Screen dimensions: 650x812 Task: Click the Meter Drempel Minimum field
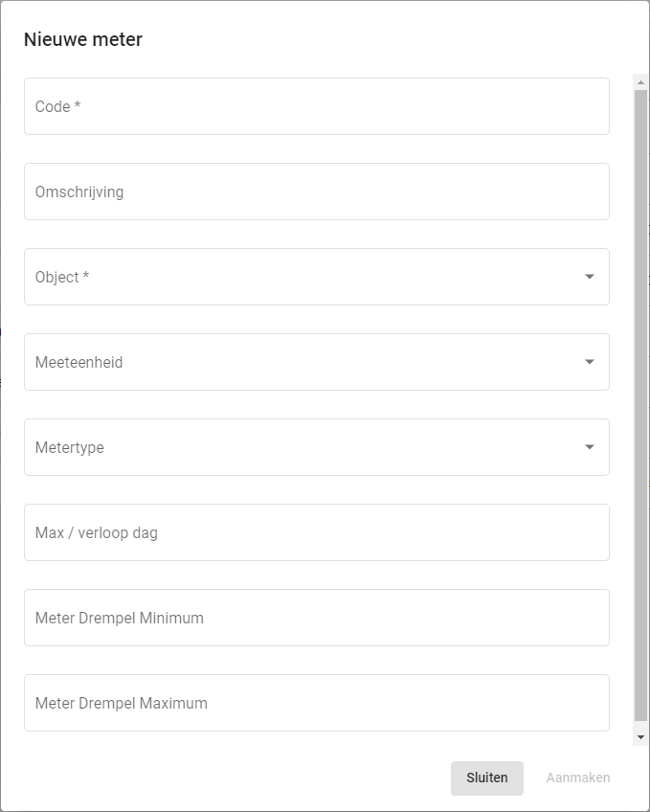316,618
